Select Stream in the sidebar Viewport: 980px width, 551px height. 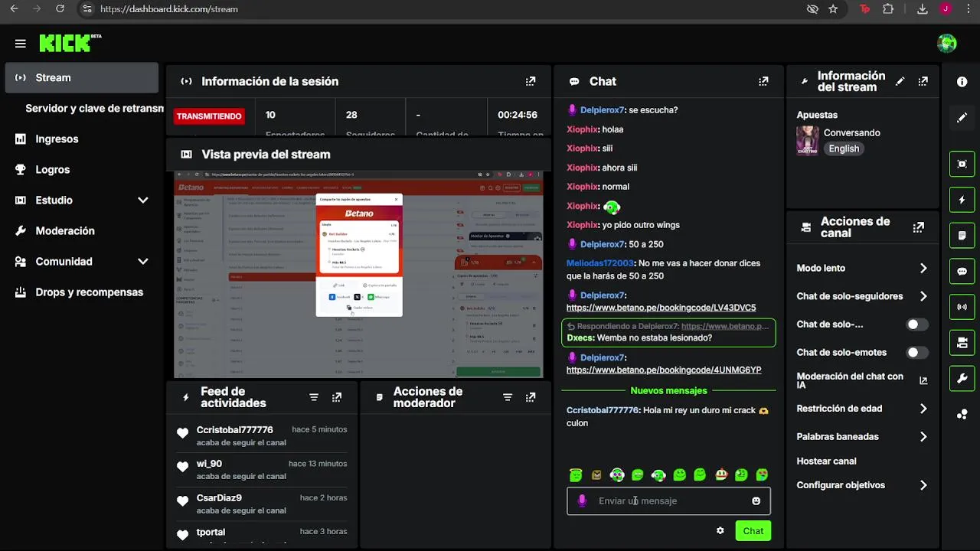(82, 78)
